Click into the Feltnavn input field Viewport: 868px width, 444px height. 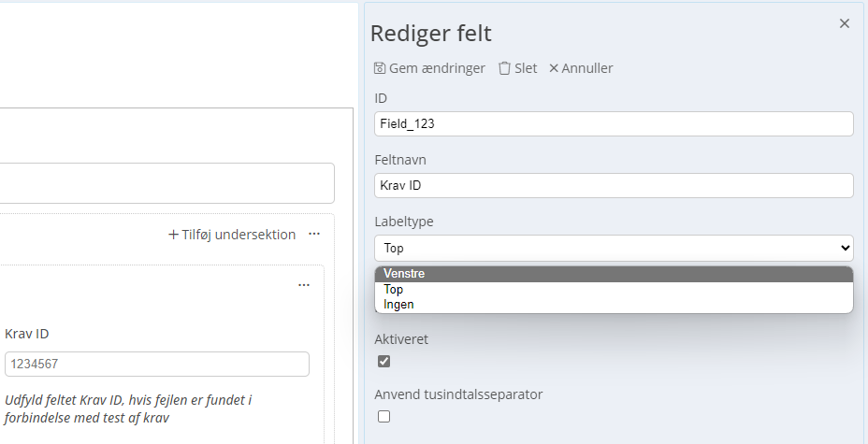[x=614, y=186]
